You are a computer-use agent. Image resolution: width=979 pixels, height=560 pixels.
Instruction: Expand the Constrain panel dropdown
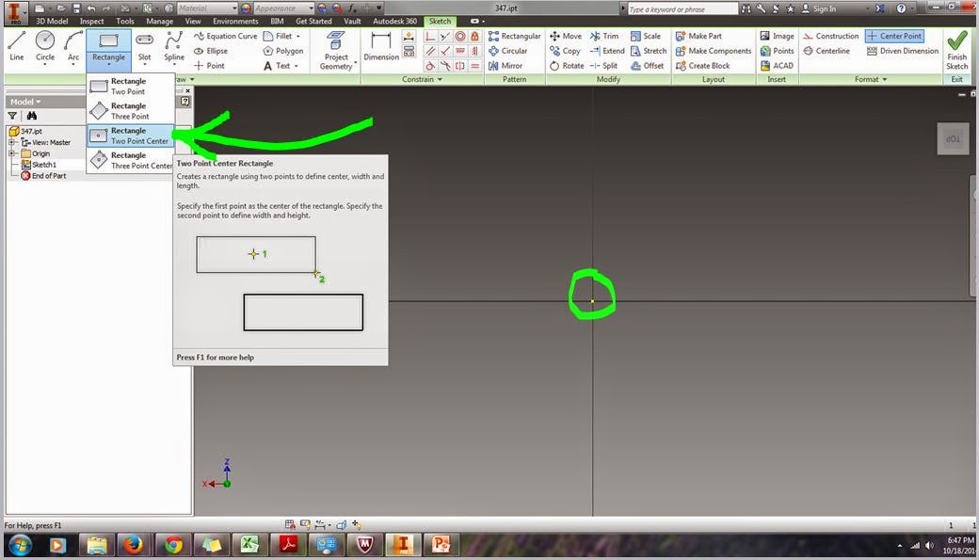click(x=440, y=80)
